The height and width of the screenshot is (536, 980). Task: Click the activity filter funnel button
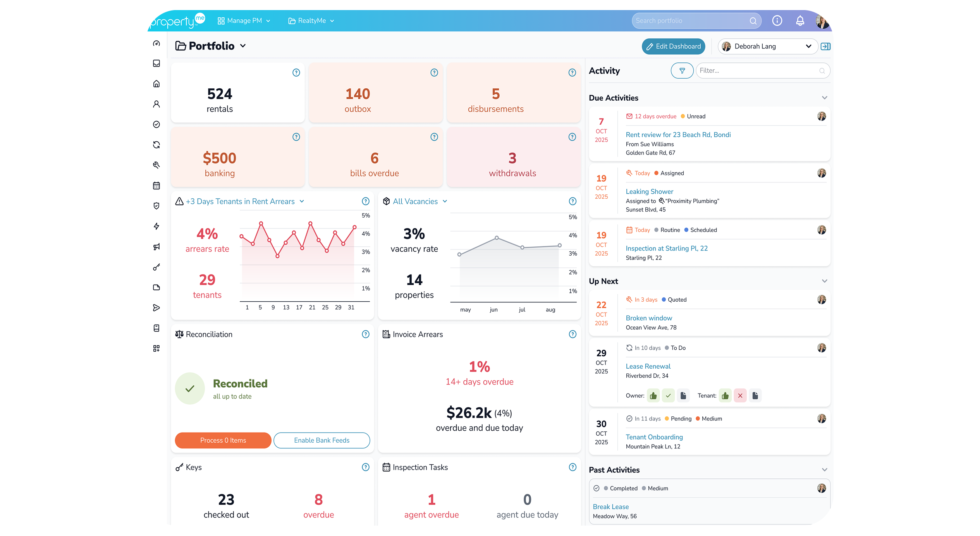click(682, 70)
